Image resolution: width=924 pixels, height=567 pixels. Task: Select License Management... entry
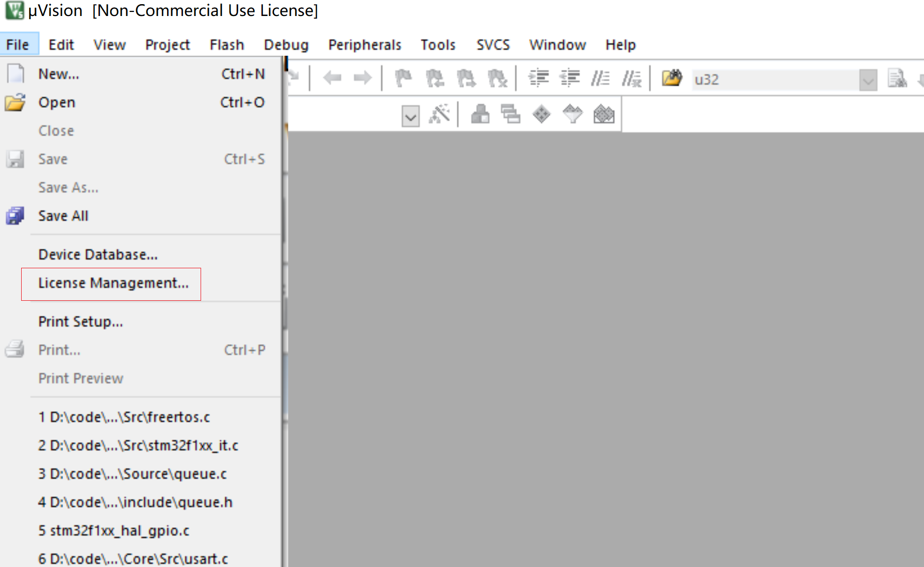[x=141, y=283]
